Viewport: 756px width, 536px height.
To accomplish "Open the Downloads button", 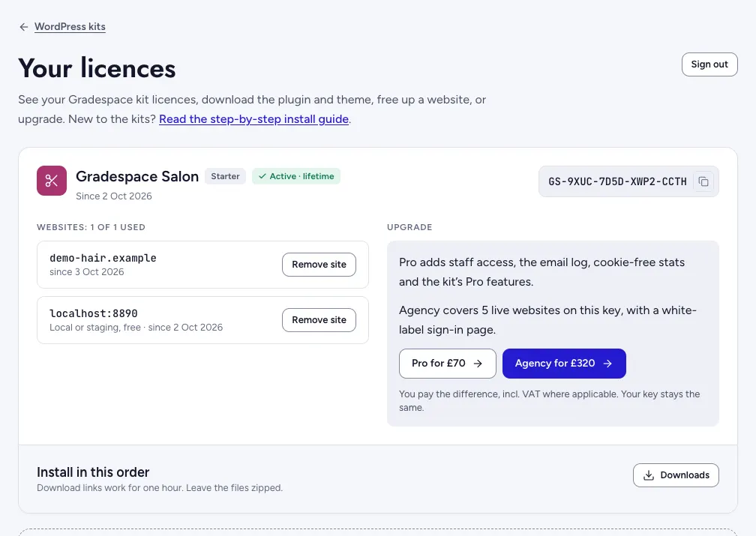I will point(676,475).
